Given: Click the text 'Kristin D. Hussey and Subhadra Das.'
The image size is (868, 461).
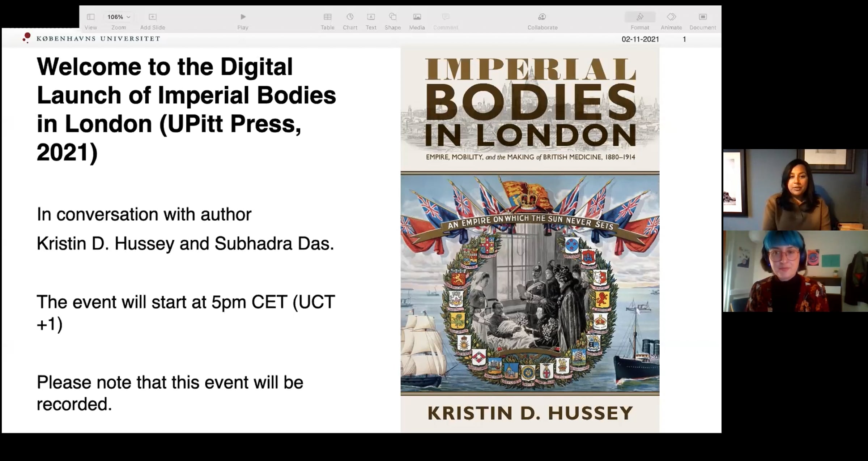Looking at the screenshot, I should click(x=185, y=243).
